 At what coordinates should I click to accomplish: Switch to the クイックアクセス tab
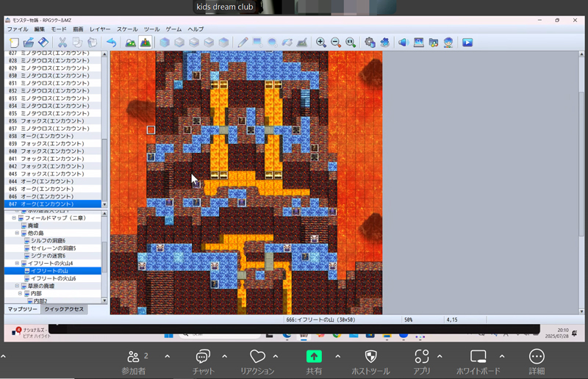pos(64,309)
